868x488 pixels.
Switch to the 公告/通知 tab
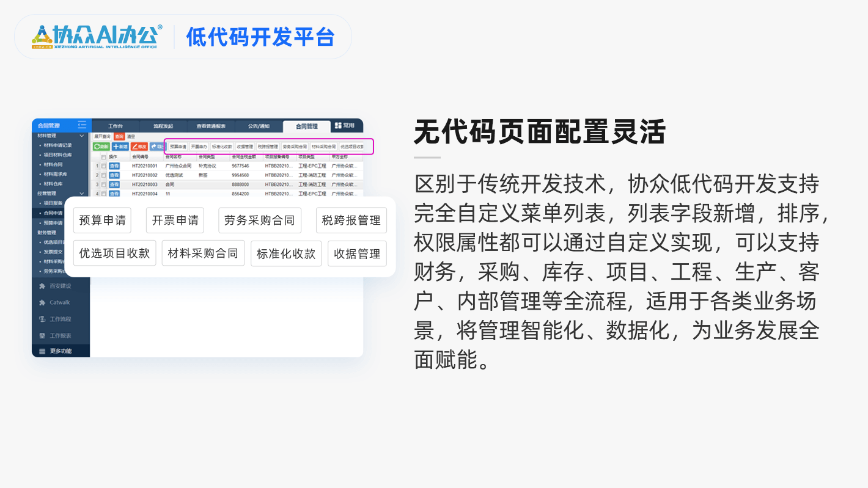259,126
